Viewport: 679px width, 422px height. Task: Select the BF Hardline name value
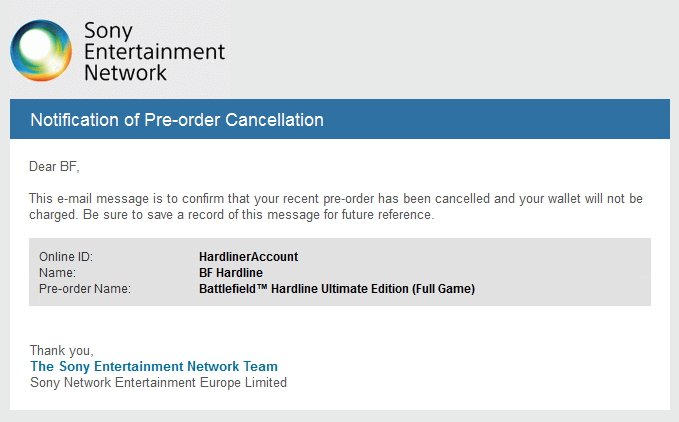coord(231,273)
